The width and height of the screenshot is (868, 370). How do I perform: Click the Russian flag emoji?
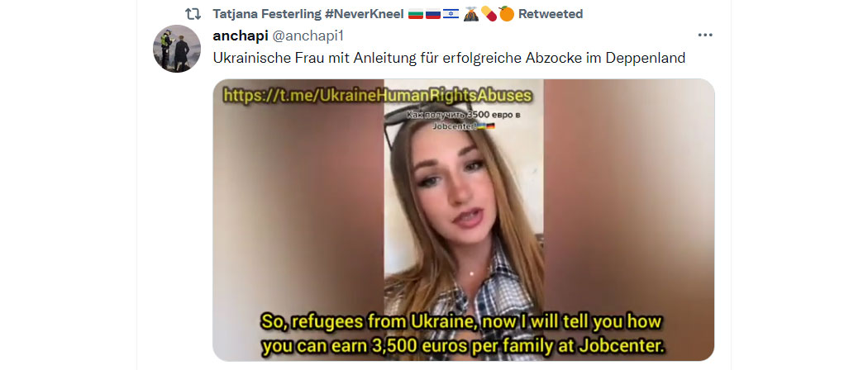[433, 14]
